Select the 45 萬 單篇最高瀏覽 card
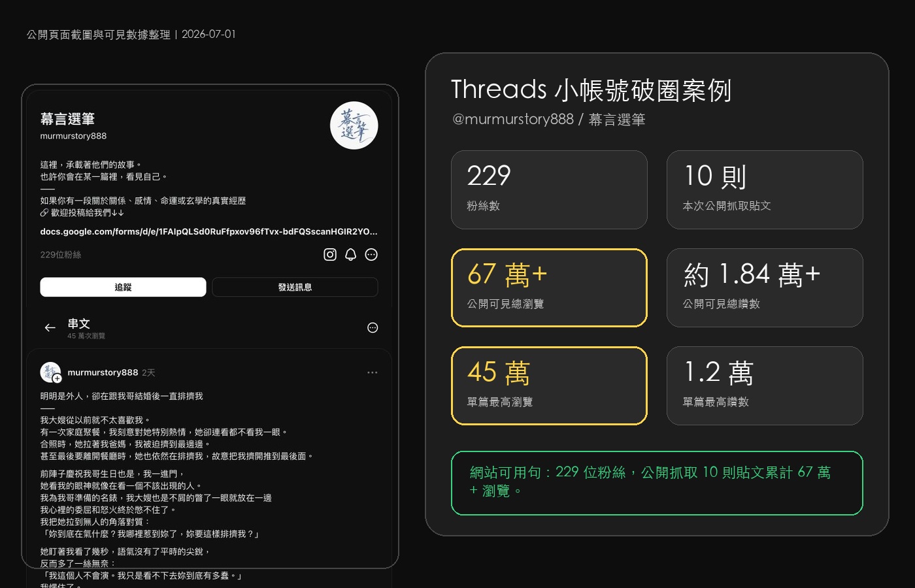This screenshot has height=588, width=915. tap(549, 385)
